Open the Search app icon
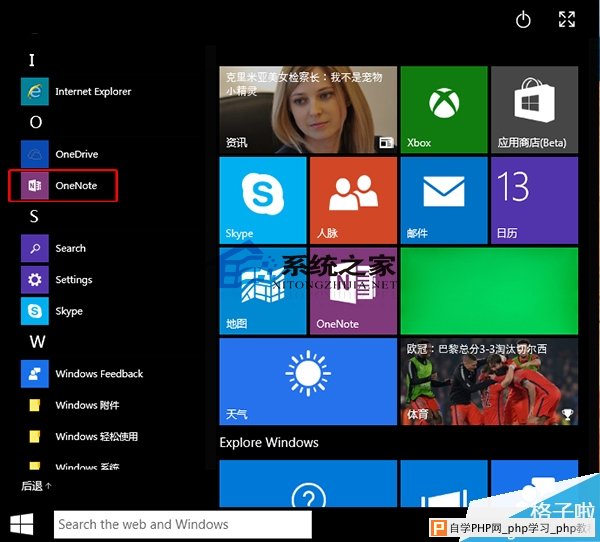This screenshot has height=542, width=600. pos(35,248)
